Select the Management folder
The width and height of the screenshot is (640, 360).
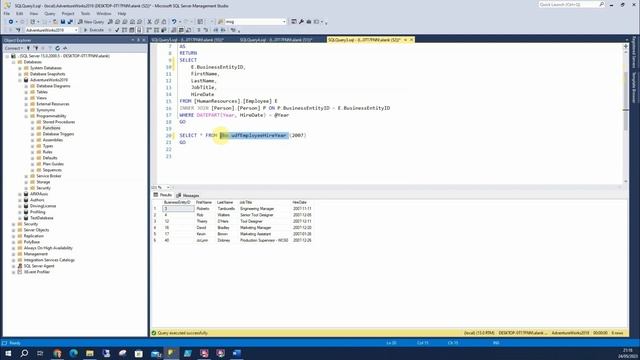pos(36,254)
